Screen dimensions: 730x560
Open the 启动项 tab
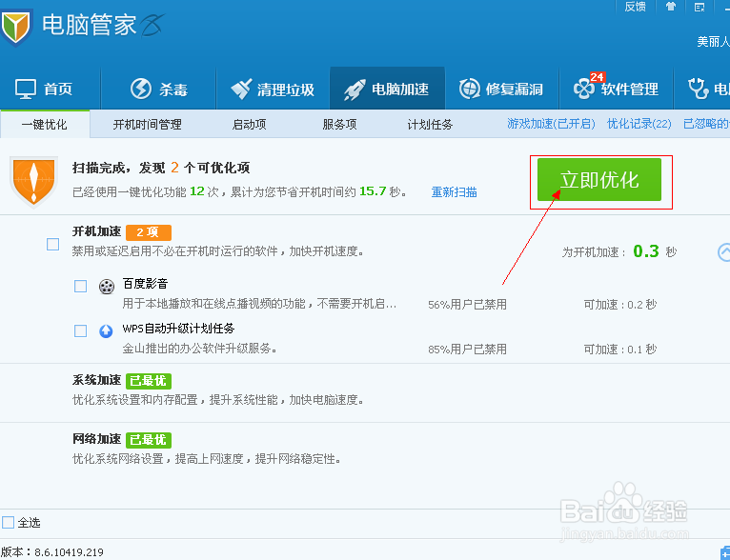pyautogui.click(x=249, y=124)
